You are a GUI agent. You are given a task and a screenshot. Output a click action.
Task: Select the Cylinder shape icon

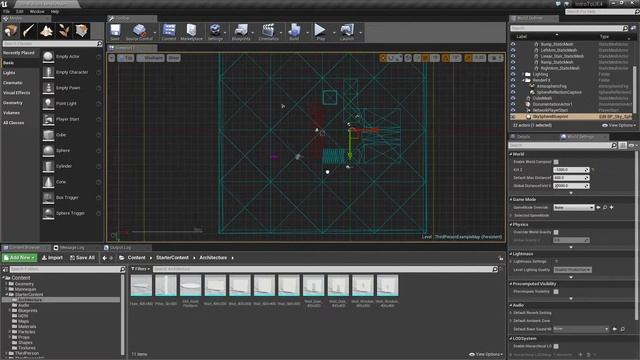pos(48,166)
